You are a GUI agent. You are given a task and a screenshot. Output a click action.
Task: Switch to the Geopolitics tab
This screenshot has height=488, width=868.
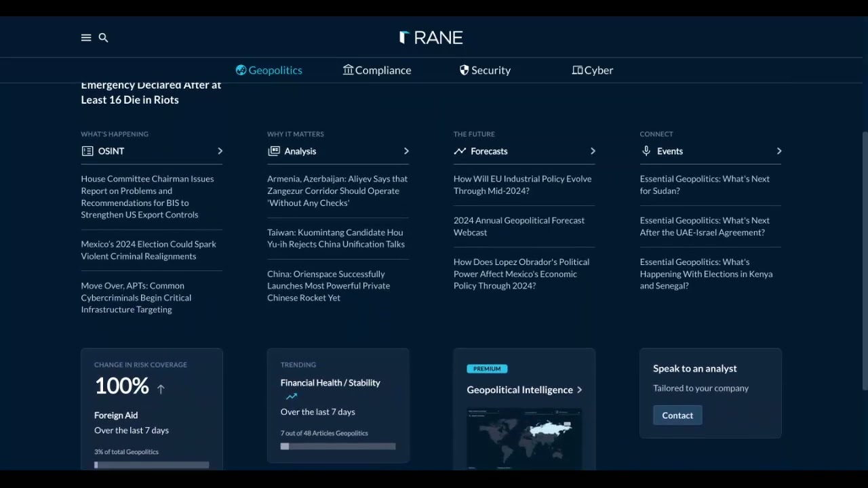269,70
